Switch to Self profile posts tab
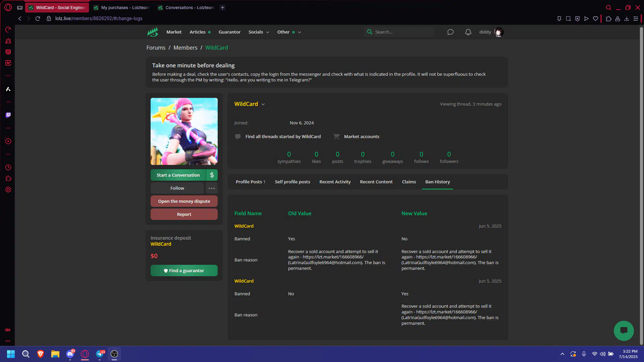Image resolution: width=644 pixels, height=362 pixels. click(x=292, y=182)
